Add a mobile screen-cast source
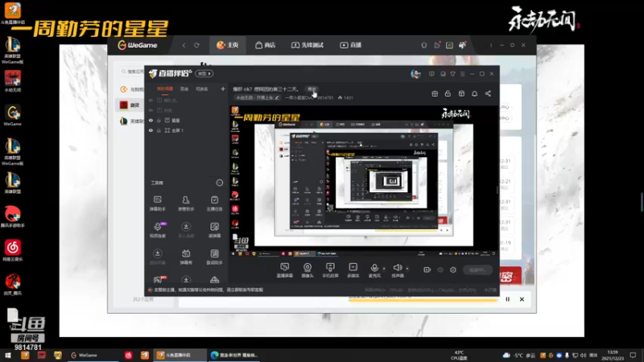 [x=330, y=270]
